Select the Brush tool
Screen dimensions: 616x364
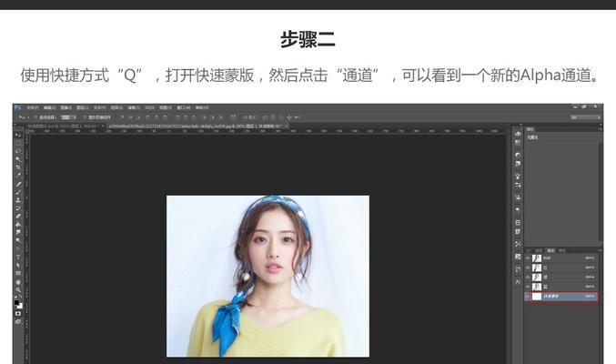click(18, 192)
